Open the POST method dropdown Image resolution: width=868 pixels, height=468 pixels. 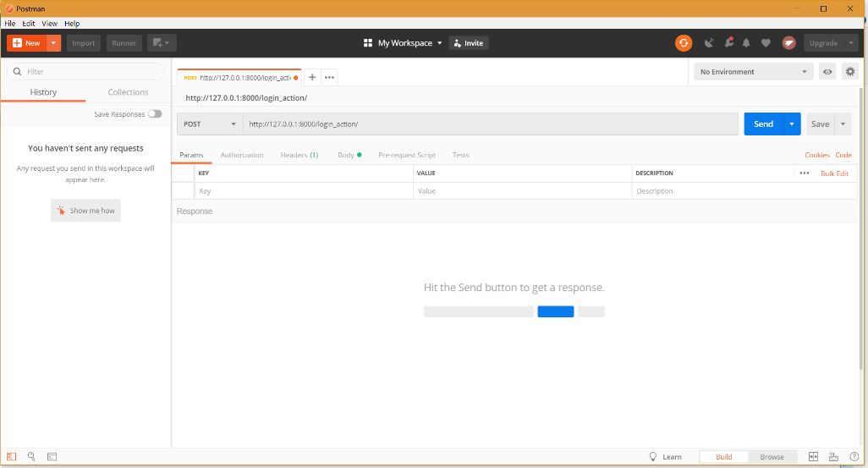point(210,124)
